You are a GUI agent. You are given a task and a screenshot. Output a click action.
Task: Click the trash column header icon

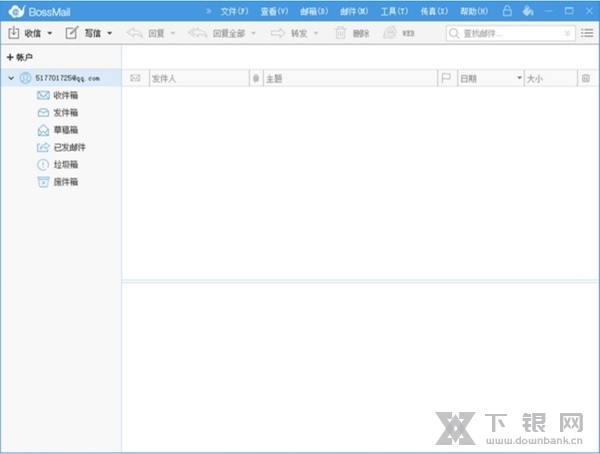pos(586,78)
